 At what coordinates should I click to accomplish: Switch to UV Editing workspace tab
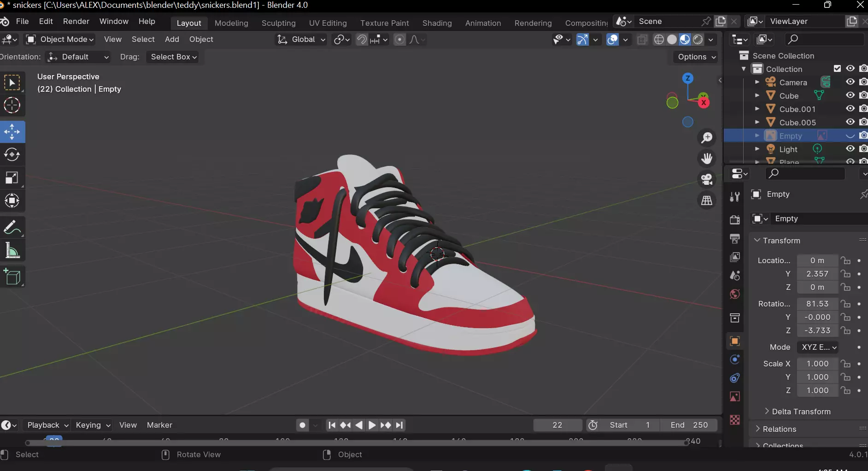(328, 23)
